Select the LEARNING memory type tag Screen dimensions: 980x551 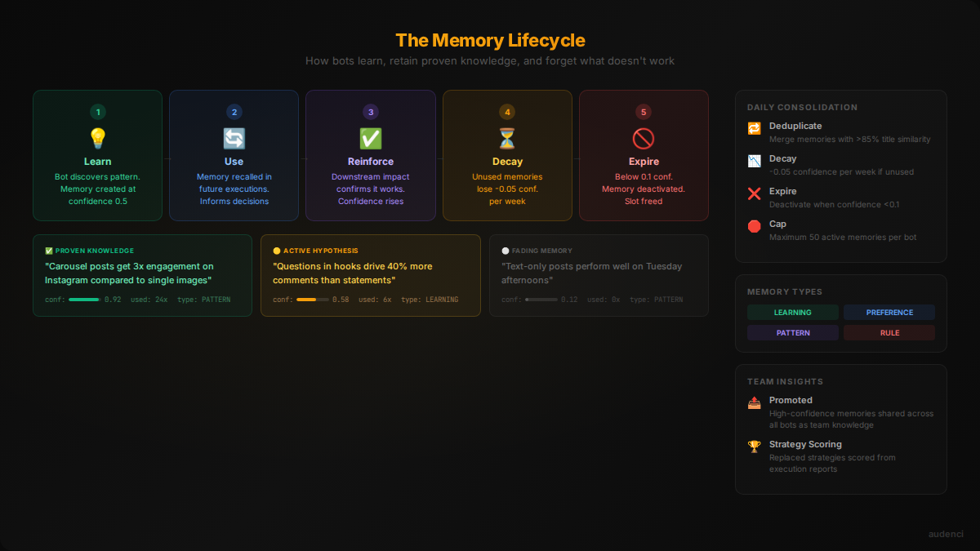792,312
